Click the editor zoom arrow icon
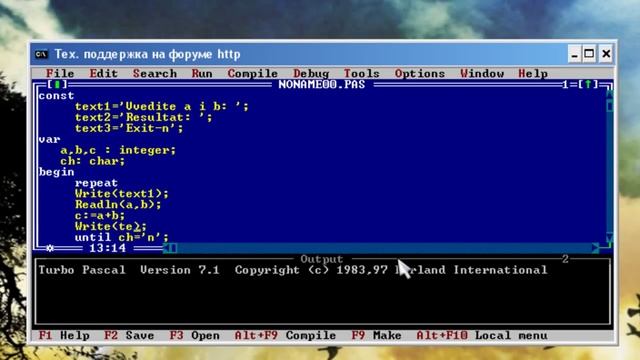This screenshot has width=640, height=360. point(588,84)
